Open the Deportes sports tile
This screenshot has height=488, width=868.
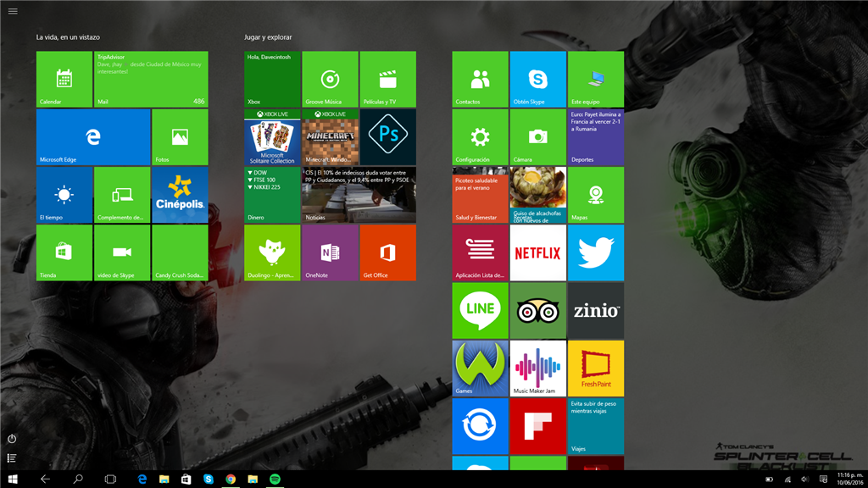(x=596, y=136)
